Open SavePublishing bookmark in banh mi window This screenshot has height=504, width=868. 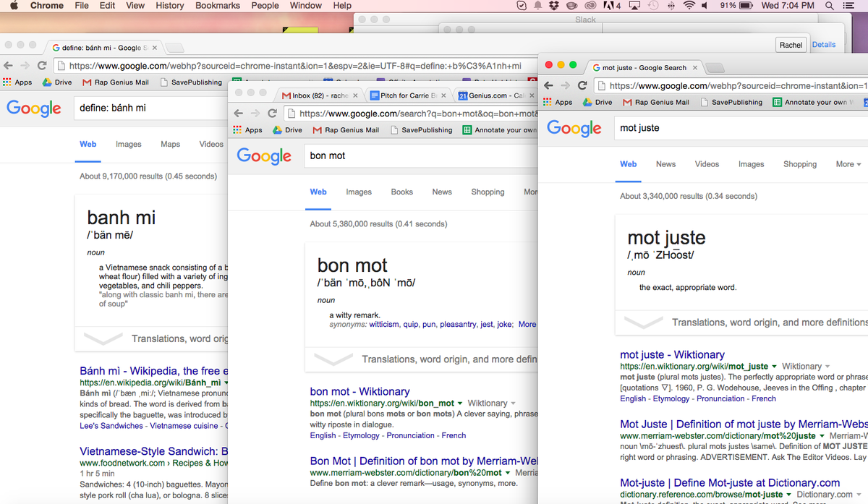click(x=192, y=82)
